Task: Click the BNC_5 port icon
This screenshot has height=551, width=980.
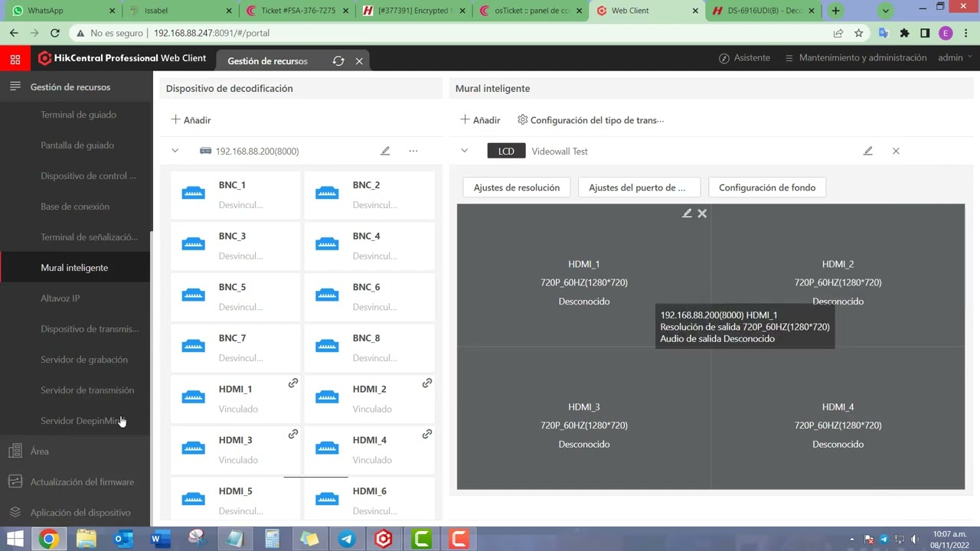Action: [193, 295]
